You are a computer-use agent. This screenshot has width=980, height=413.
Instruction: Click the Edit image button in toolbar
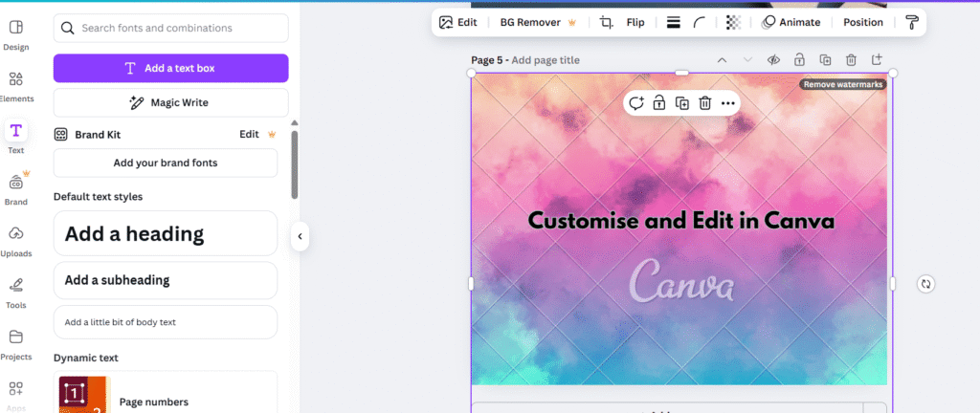pyautogui.click(x=458, y=22)
